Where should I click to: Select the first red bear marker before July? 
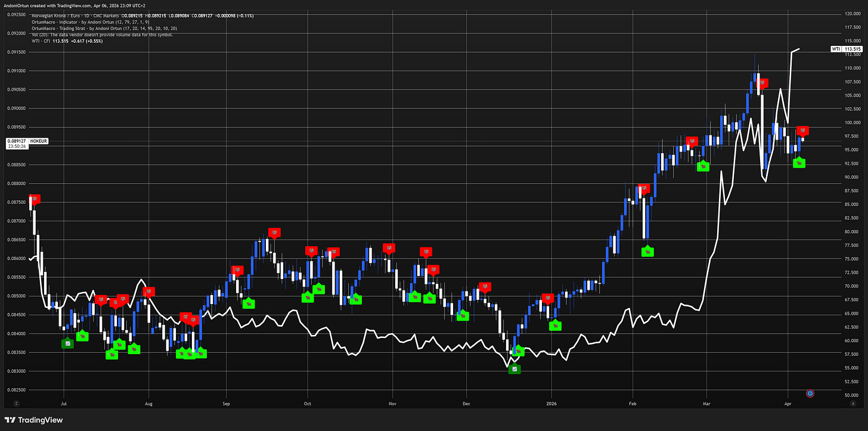pos(34,199)
